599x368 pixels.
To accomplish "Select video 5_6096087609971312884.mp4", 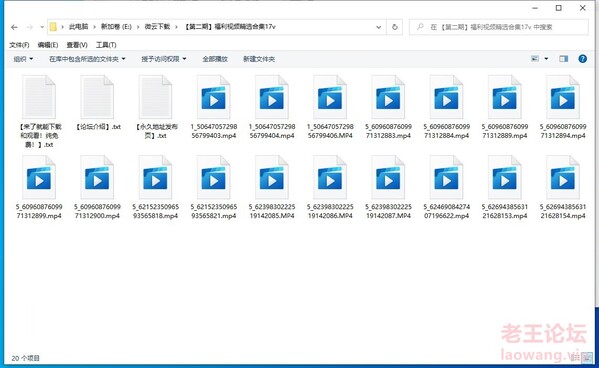I will click(446, 107).
